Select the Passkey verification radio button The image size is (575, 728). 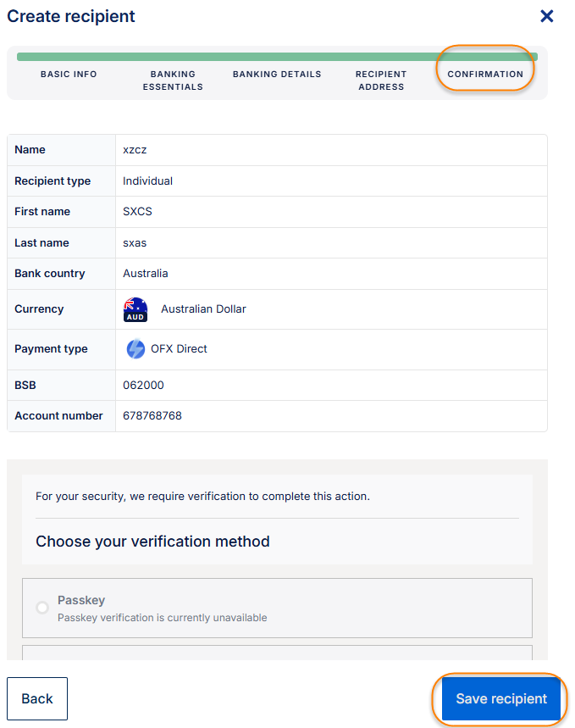point(42,608)
